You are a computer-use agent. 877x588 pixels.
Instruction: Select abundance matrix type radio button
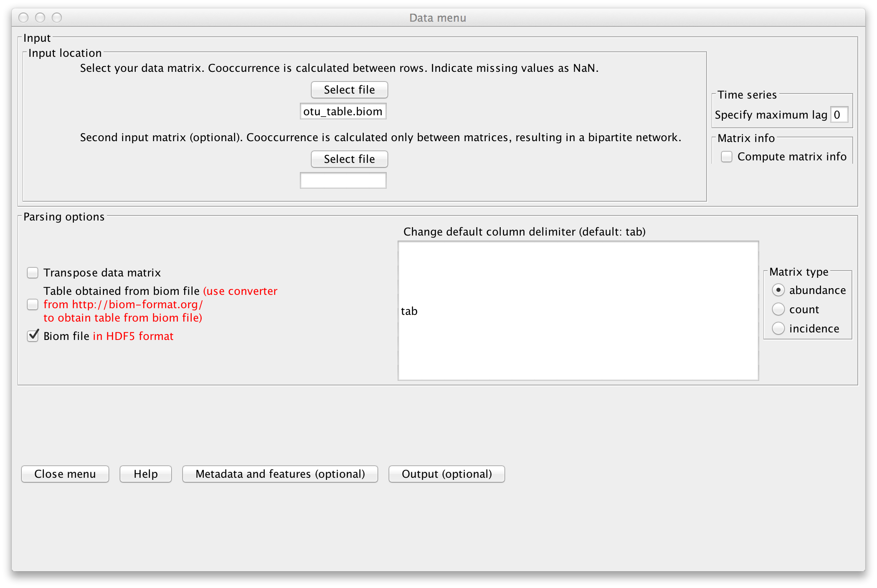tap(778, 290)
